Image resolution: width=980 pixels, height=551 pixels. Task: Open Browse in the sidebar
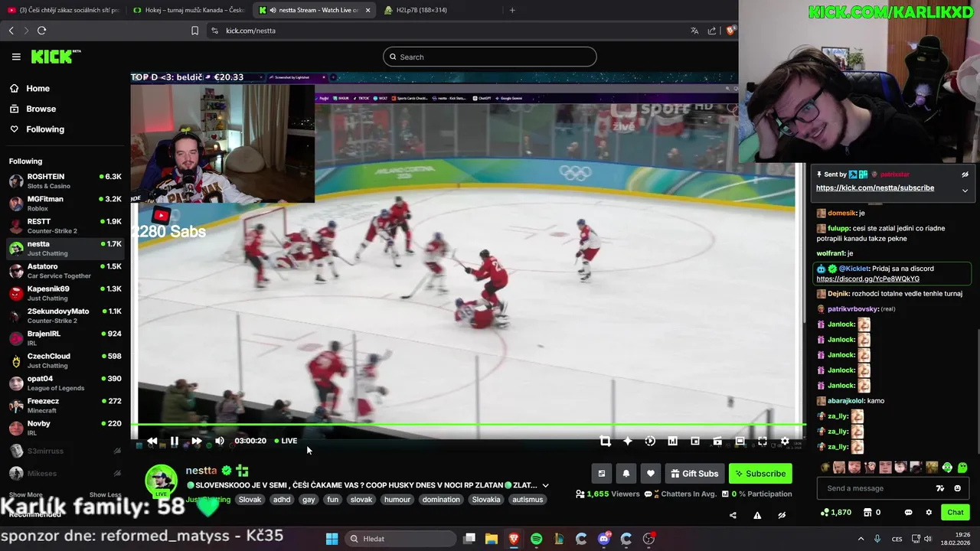click(34, 109)
